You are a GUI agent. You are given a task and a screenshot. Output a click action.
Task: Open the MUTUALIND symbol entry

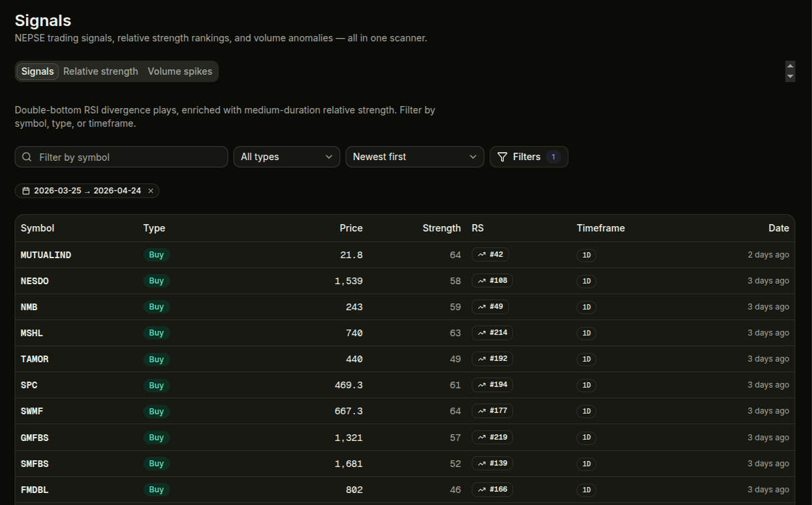[x=45, y=254]
